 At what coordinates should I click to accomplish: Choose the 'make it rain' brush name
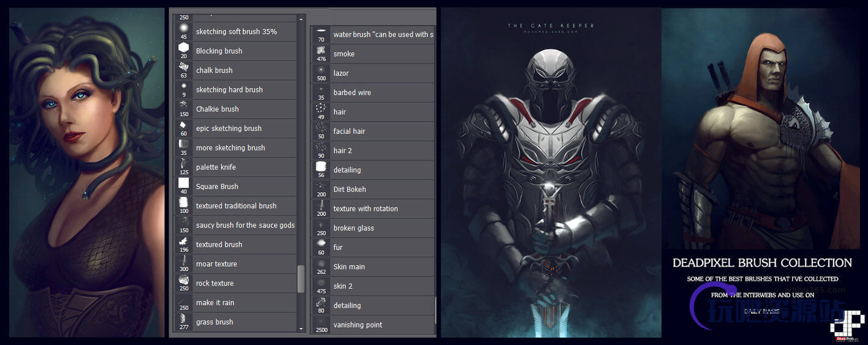coord(215,303)
